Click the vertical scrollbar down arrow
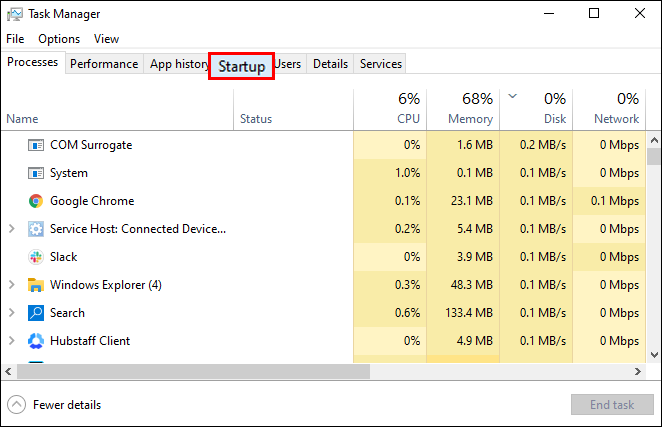Viewport: 662px width, 427px height. click(x=654, y=355)
